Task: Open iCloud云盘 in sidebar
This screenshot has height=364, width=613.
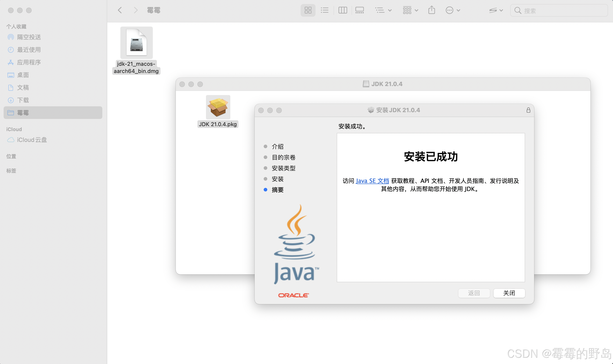Action: click(x=32, y=140)
